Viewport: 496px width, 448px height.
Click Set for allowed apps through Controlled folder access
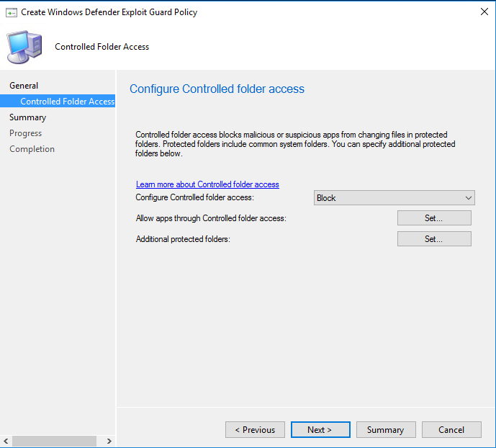tap(434, 218)
